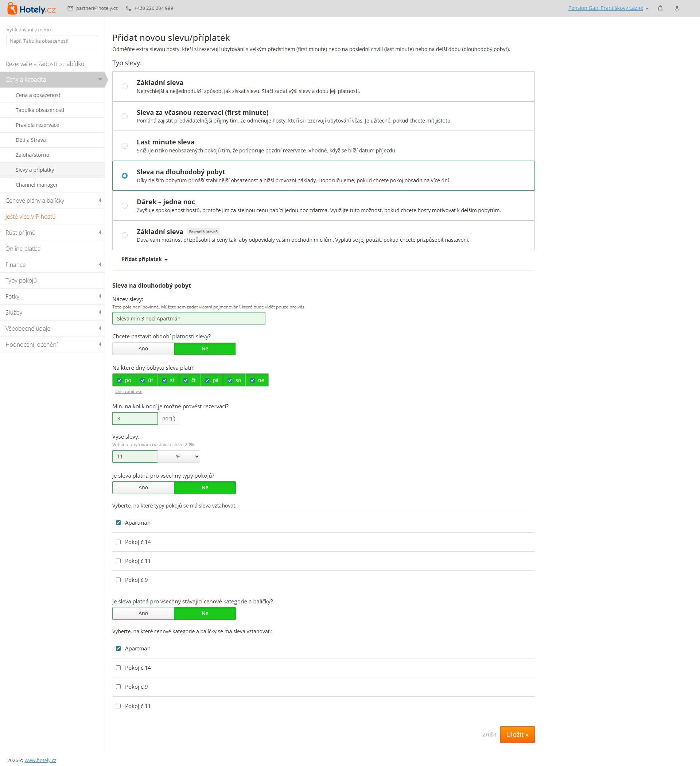Open the Přidat příplatek dropdown
This screenshot has height=766, width=700.
coord(144,259)
